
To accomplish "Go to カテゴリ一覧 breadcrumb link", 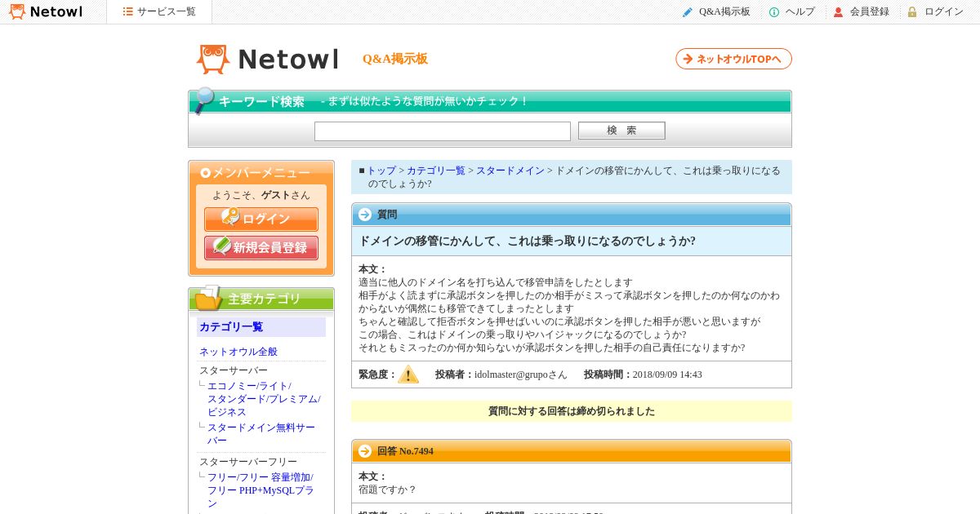I will pos(436,171).
